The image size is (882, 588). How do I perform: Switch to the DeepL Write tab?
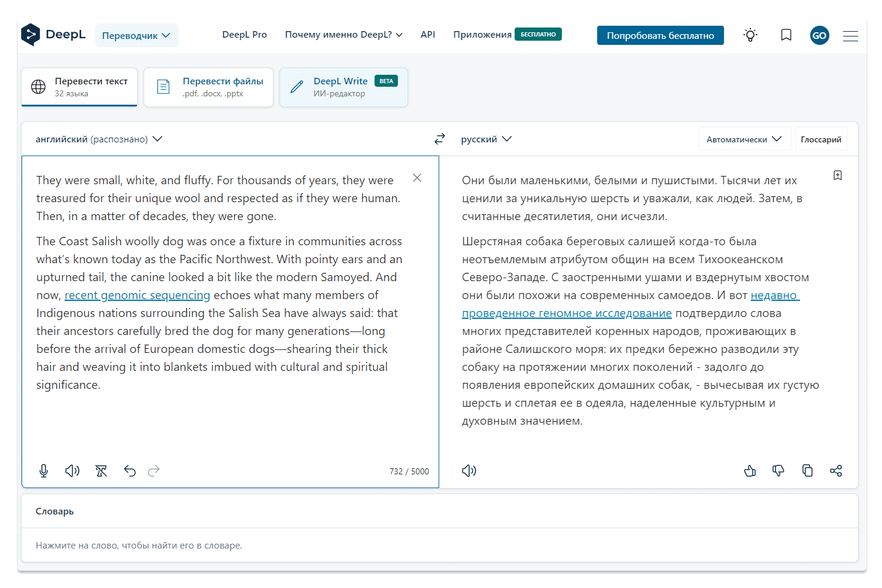[343, 87]
